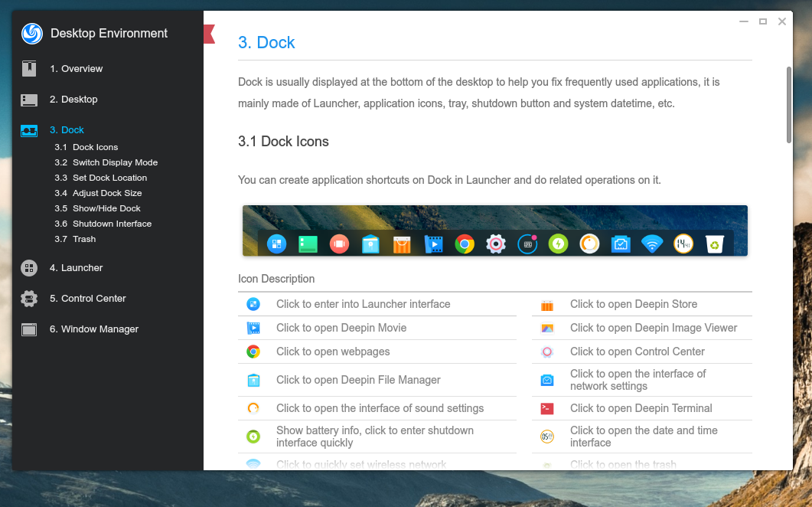Viewport: 812px width, 507px height.
Task: Click the Chrome icon in description table
Action: point(253,352)
